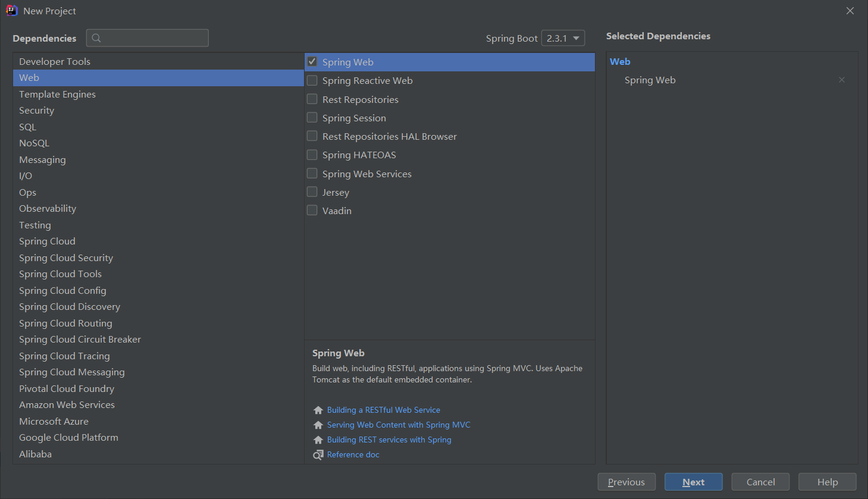Open Spring Cloud Security category
Image resolution: width=868 pixels, height=499 pixels.
158,258
